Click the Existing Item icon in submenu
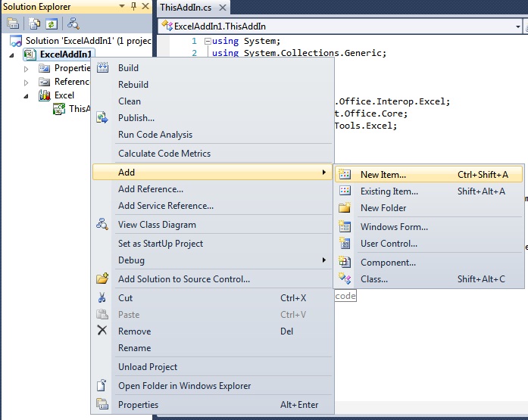Image resolution: width=528 pixels, height=420 pixels. point(345,191)
